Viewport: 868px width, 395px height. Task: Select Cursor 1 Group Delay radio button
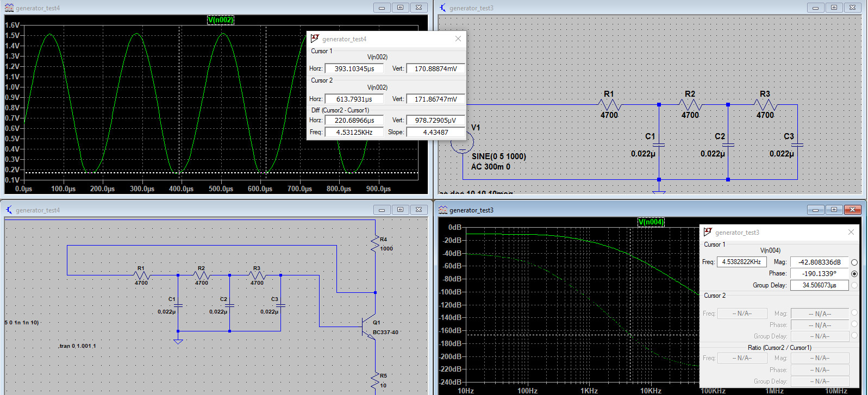click(x=854, y=285)
